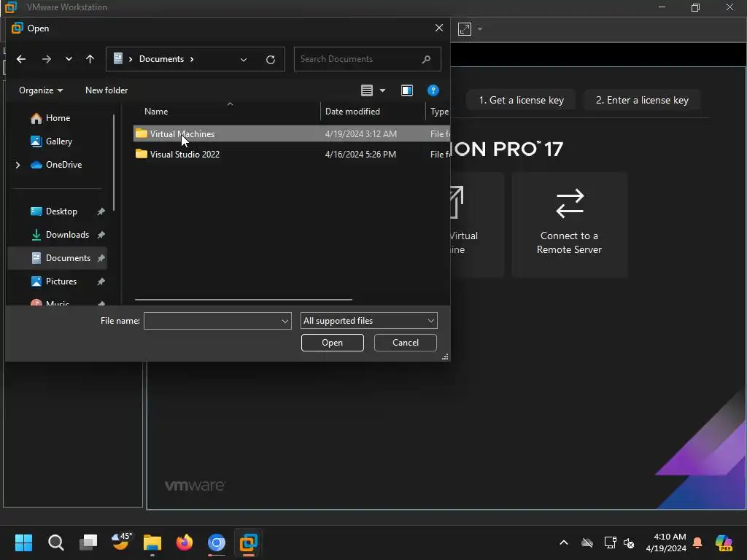Open Copilot preview icon

click(724, 542)
